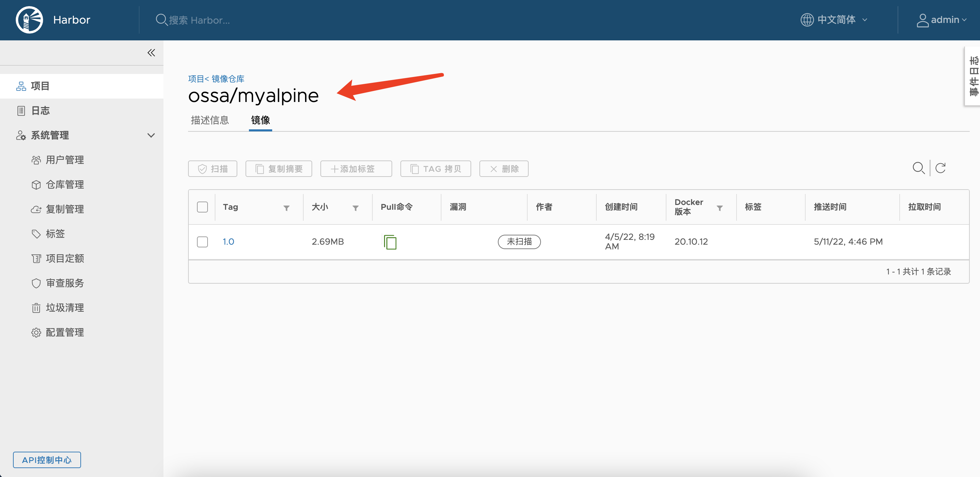Collapse the sidebar with double-chevron icon
The height and width of the screenshot is (477, 980).
(151, 53)
